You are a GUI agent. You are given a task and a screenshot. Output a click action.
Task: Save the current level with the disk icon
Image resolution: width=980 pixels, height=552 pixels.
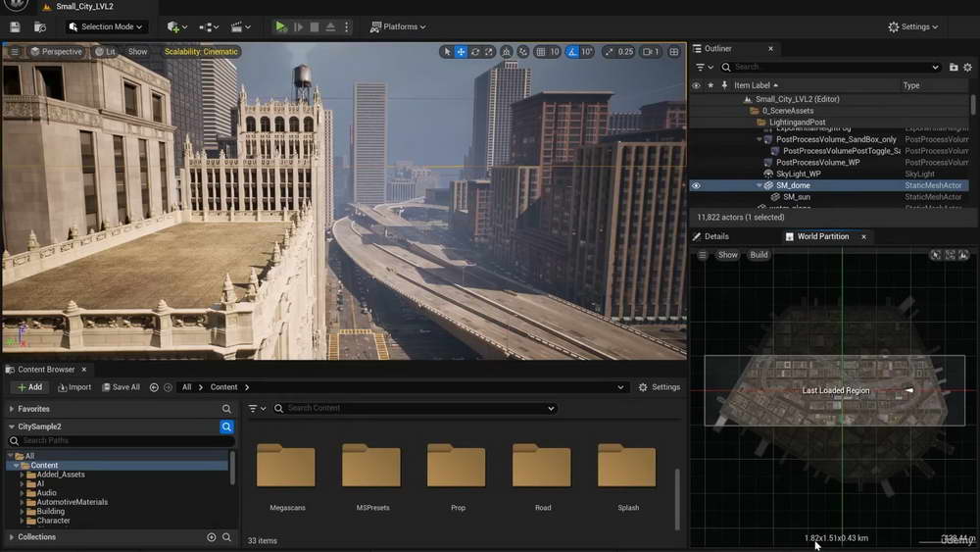point(15,26)
